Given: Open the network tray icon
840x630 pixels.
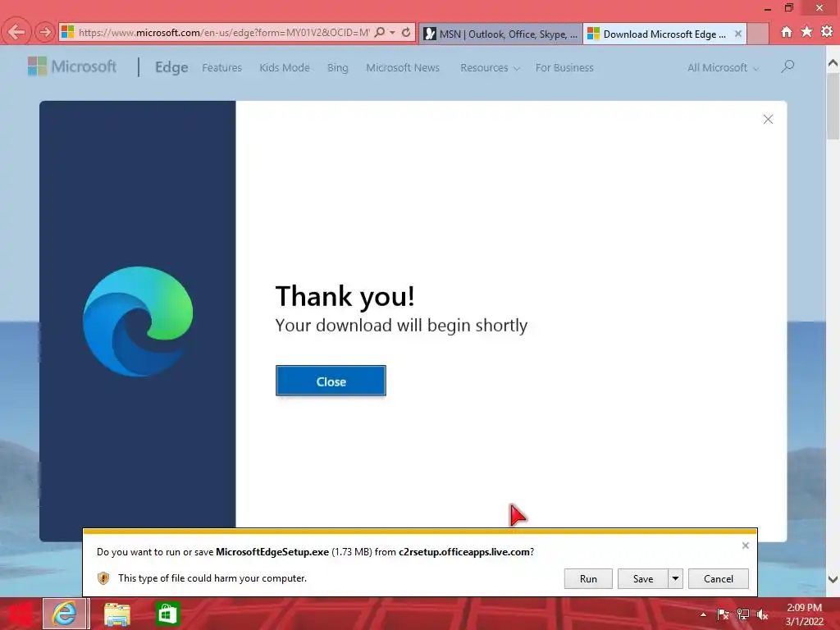Looking at the screenshot, I should coord(743,614).
